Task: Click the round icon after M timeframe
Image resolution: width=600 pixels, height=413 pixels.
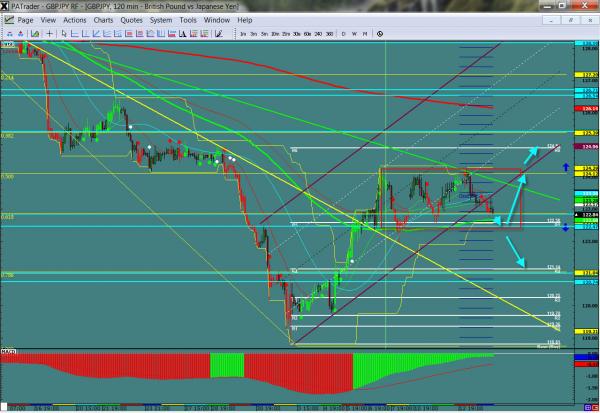Action: [380, 34]
